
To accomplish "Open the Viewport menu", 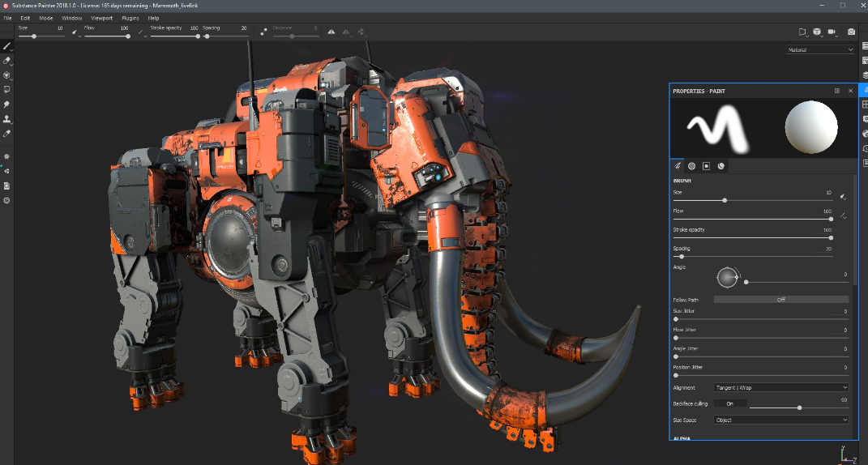I will pyautogui.click(x=102, y=17).
